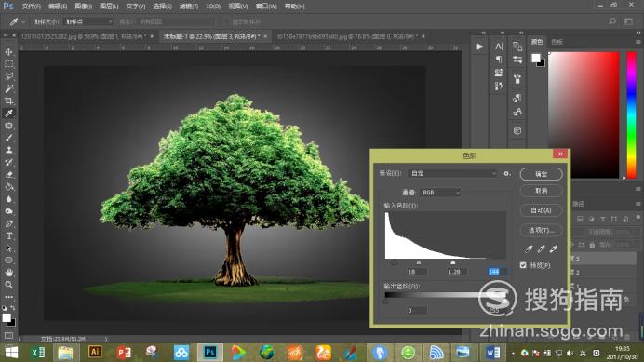Open Word from the taskbar
Screen dimensions: 644x362
point(493,353)
